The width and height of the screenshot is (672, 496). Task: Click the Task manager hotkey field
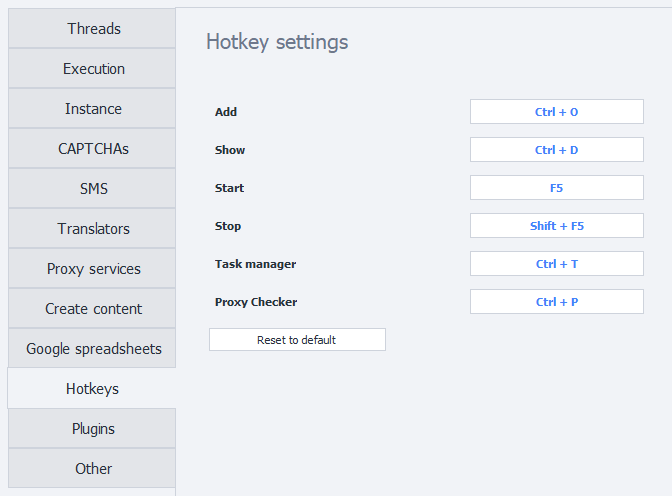click(x=556, y=264)
